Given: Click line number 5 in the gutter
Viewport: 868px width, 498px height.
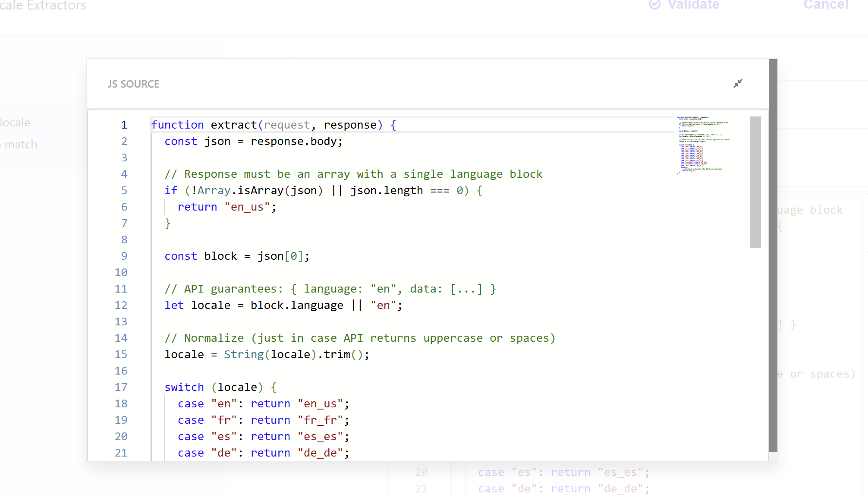Looking at the screenshot, I should pyautogui.click(x=124, y=191).
